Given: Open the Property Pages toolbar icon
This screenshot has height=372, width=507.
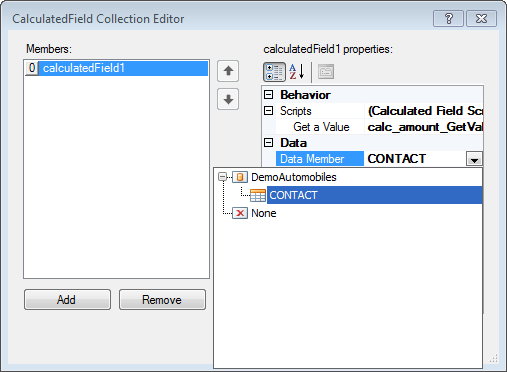Looking at the screenshot, I should click(x=326, y=72).
